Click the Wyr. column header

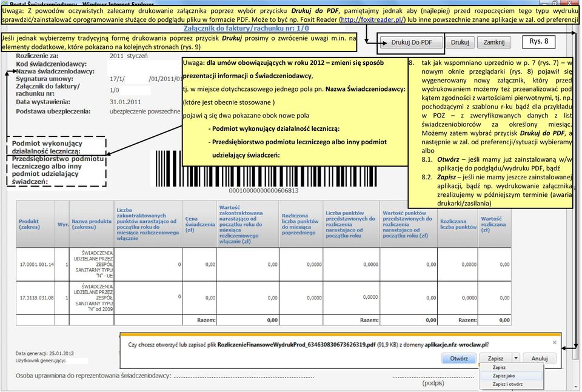coord(62,224)
